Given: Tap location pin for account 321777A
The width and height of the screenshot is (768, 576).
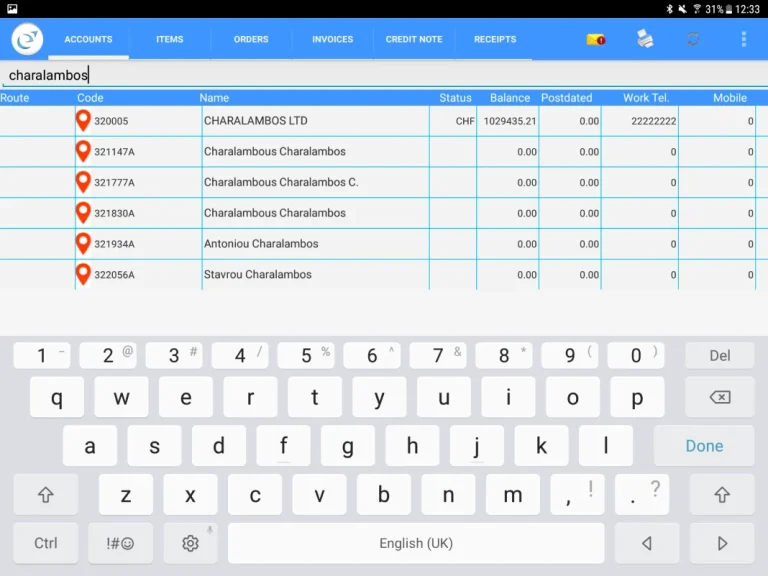Looking at the screenshot, I should point(83,182).
